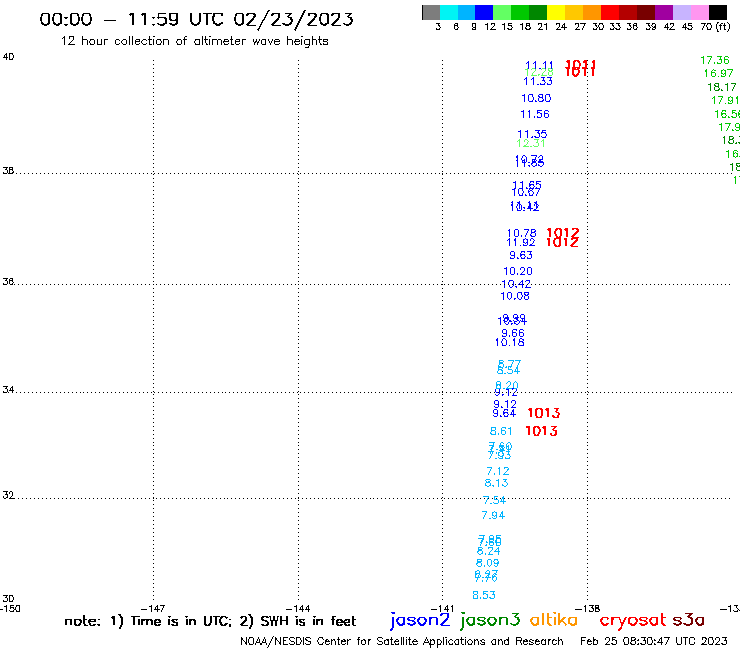Click the title '00:00 – 11:59 UTC 02/23/2023'

pyautogui.click(x=196, y=20)
